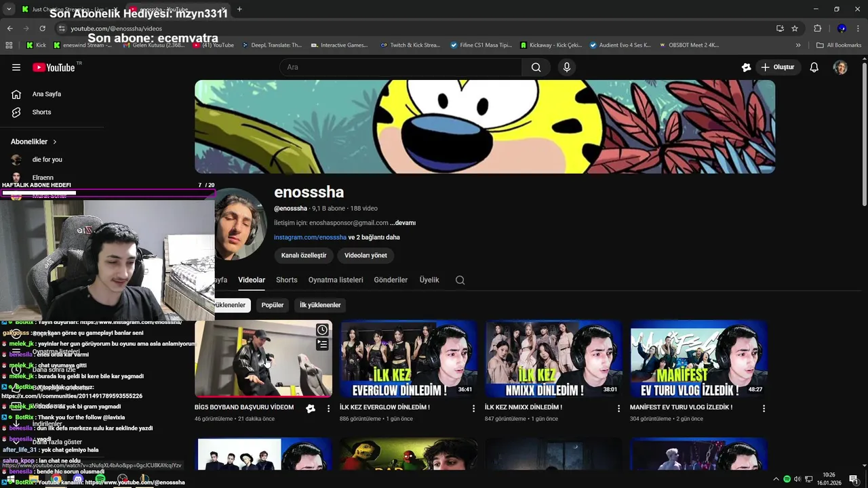Open the volume icon in system tray

tap(797, 479)
